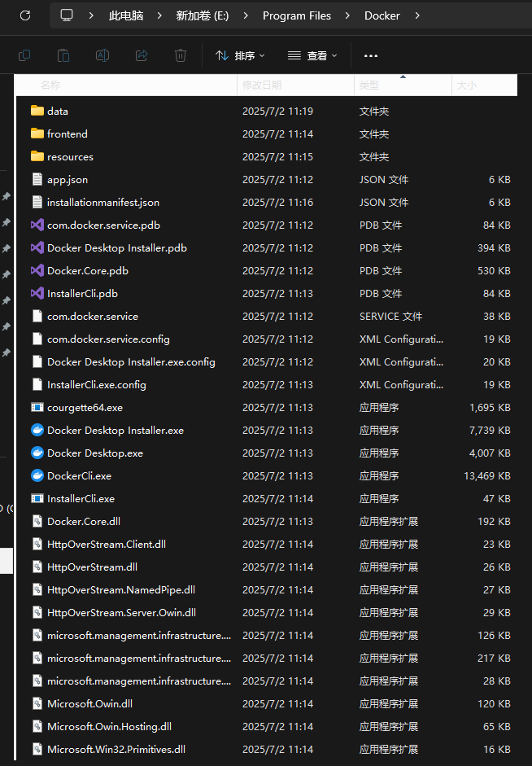Screen dimensions: 532x766
Task: Go to 新加卷 (E:) in the breadcrumb
Action: coord(202,15)
